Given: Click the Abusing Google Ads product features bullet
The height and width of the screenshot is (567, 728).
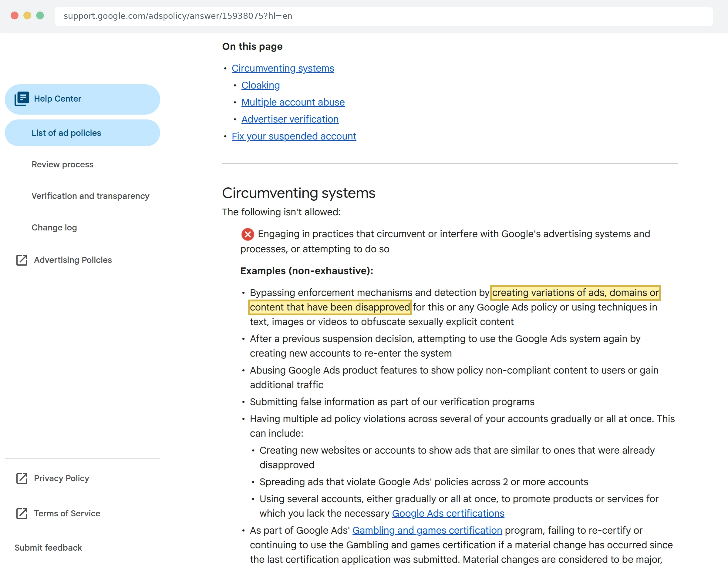Looking at the screenshot, I should click(454, 378).
